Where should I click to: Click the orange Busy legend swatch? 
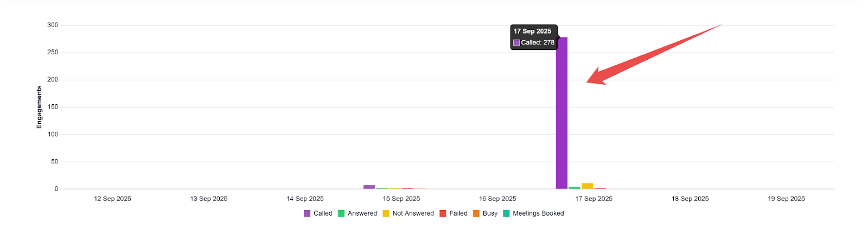(476, 213)
